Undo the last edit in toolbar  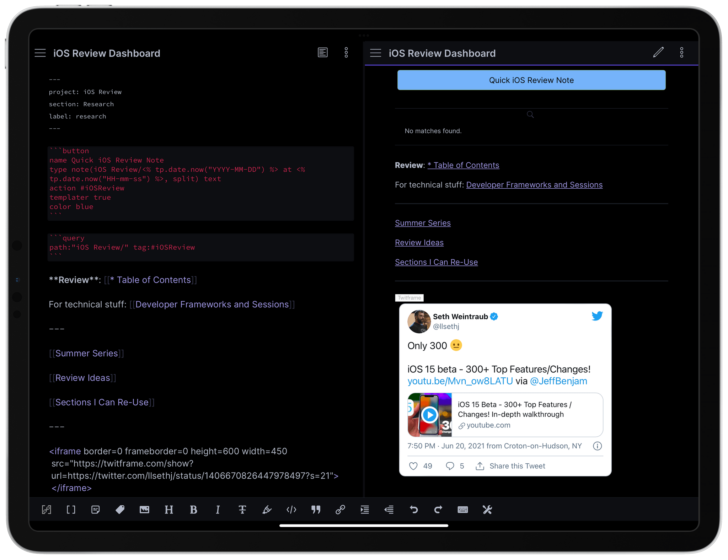(x=414, y=510)
